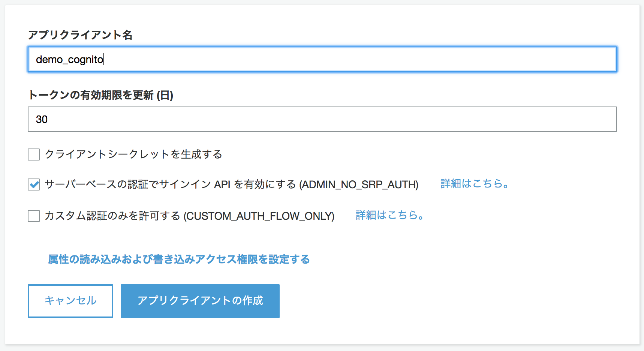Check the CUSTOM_AUTH_FLOW_ONLY checkbox
The width and height of the screenshot is (644, 351).
pos(34,216)
